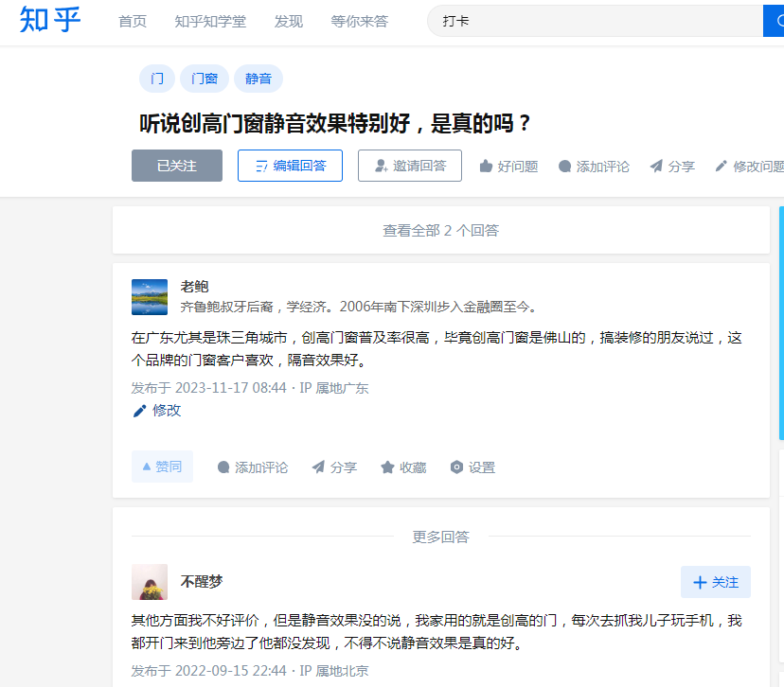Click the 好问题 thumbs-up button
The image size is (784, 687).
pos(508,167)
